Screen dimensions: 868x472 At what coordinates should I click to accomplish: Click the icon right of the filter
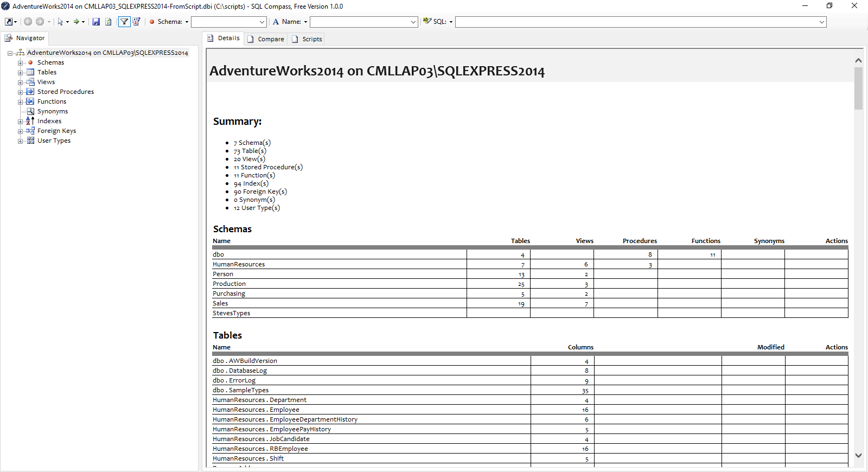[x=136, y=22]
